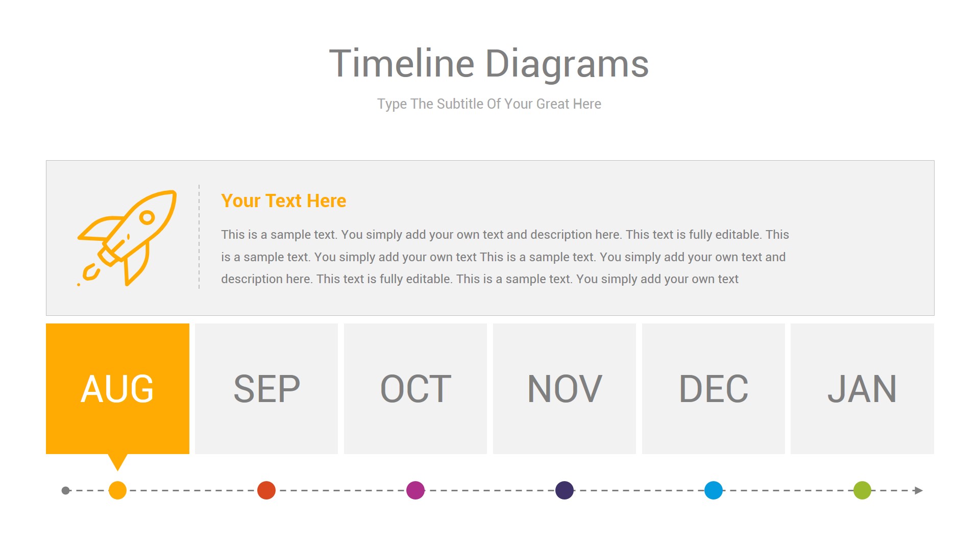
Task: Select the 'Your Text Here' heading
Action: click(x=283, y=201)
